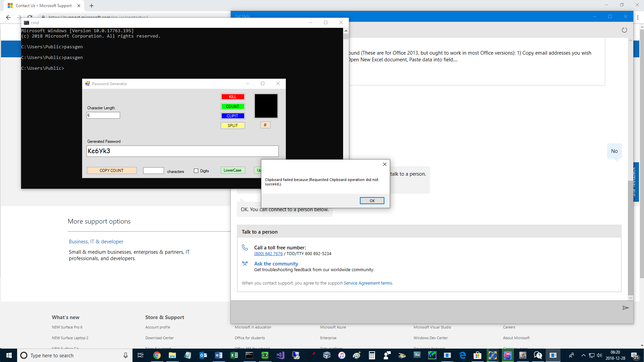Open the Ask the community link
Image resolution: width=644 pixels, height=362 pixels.
click(276, 264)
